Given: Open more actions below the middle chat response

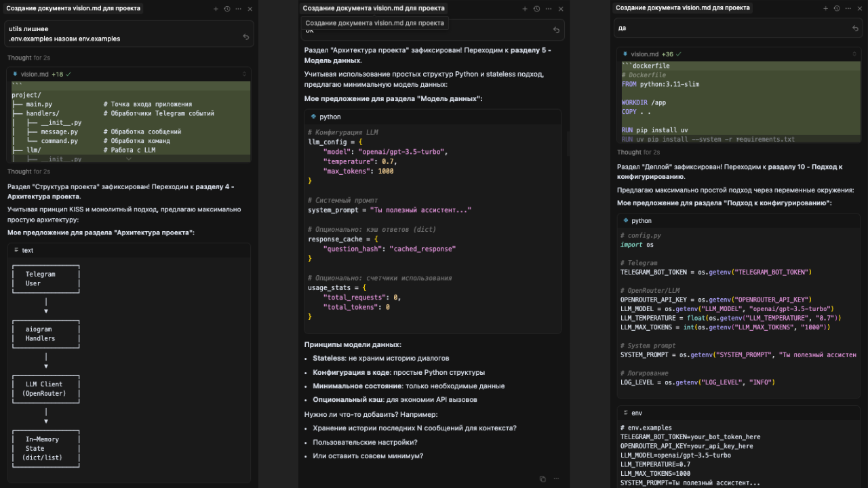Looking at the screenshot, I should tap(556, 479).
